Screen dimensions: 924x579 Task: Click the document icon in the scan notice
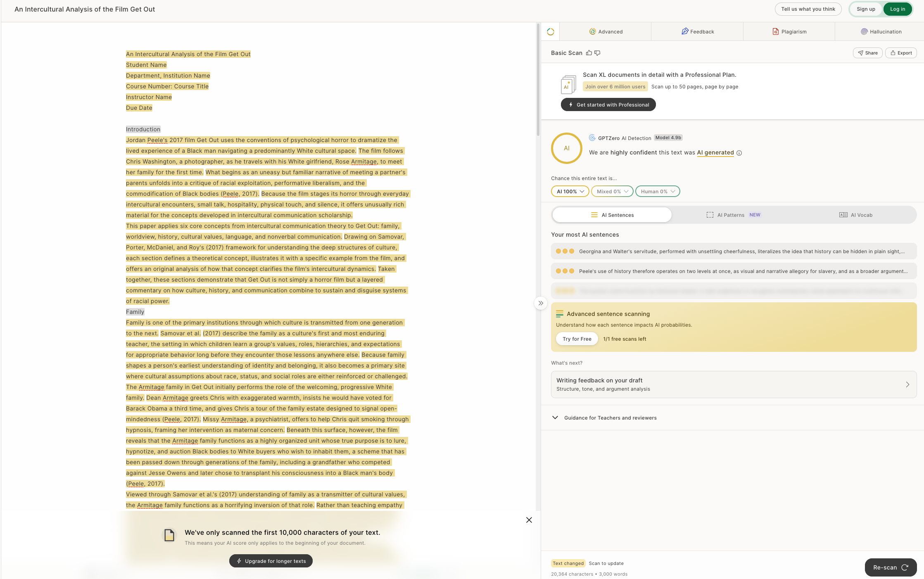tap(169, 535)
